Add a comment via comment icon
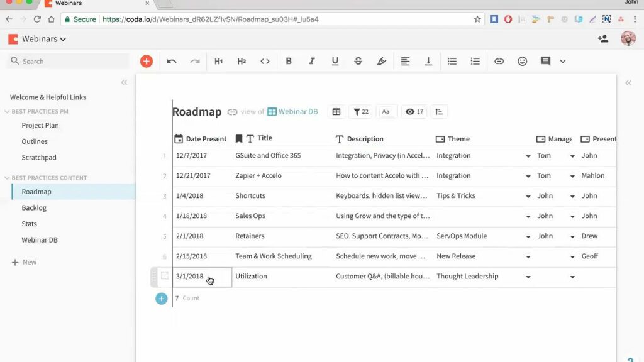Image resolution: width=644 pixels, height=362 pixels. click(x=545, y=61)
